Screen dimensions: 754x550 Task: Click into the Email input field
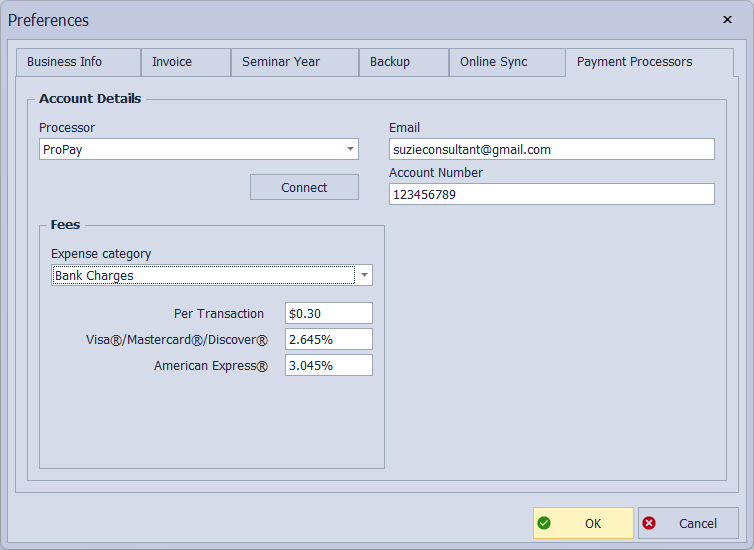pyautogui.click(x=551, y=149)
